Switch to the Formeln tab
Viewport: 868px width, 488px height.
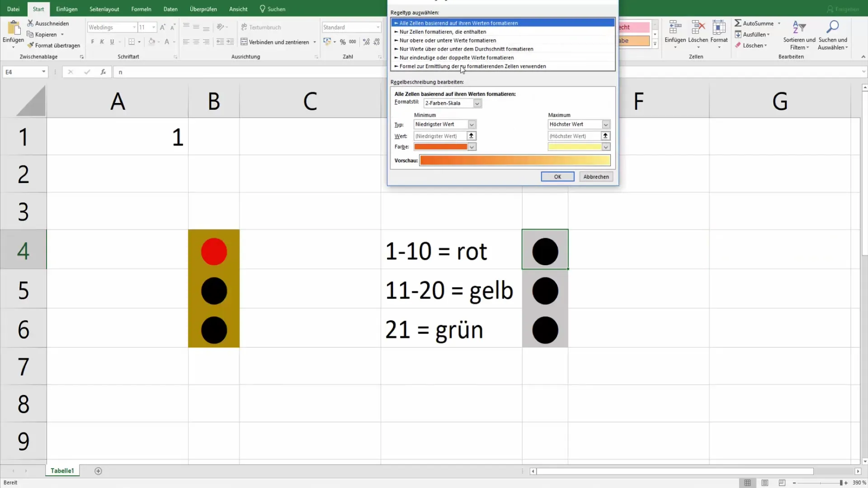(x=141, y=9)
